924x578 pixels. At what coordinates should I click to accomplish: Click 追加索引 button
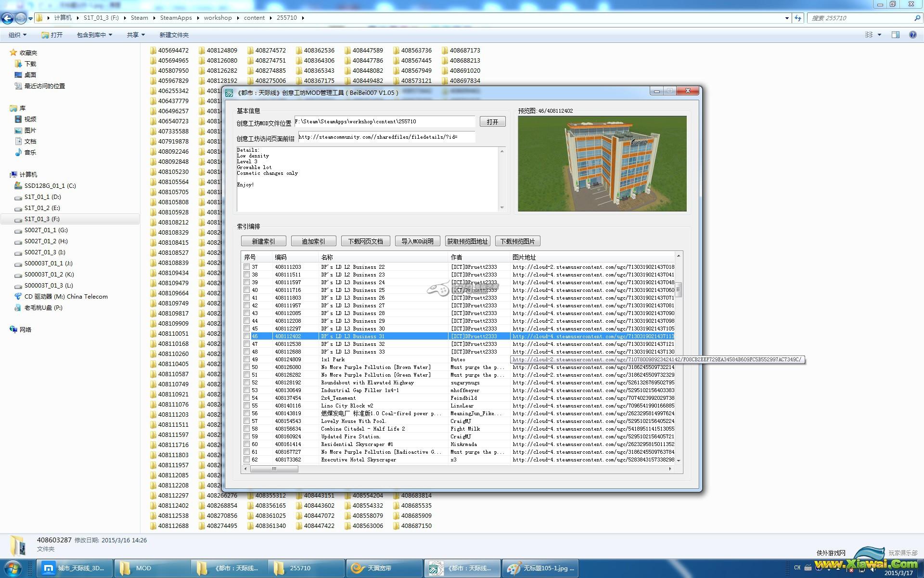click(x=313, y=241)
